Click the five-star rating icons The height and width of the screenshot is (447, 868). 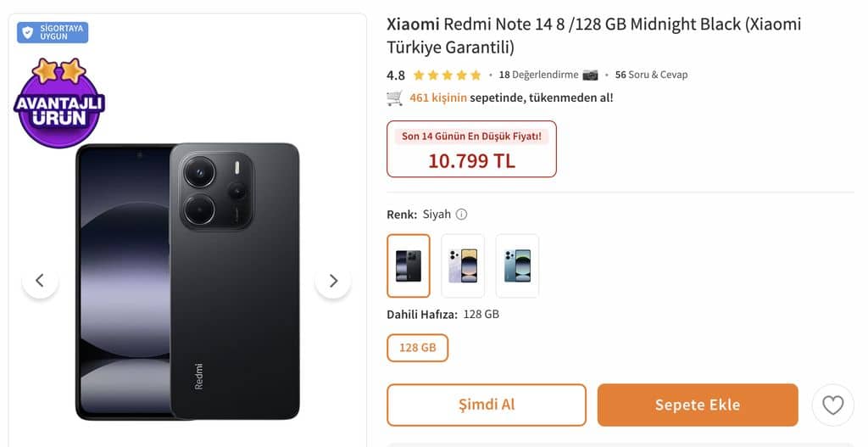coord(448,75)
